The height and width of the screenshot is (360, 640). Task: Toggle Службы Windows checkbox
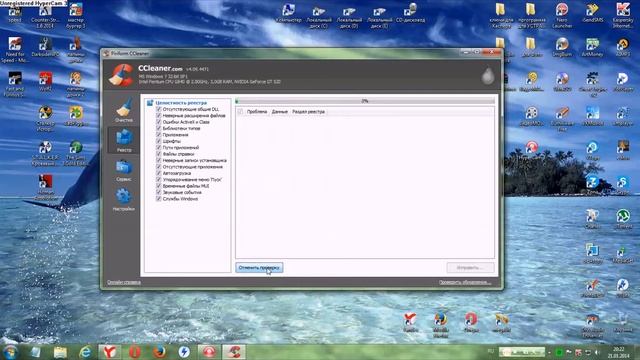[159, 199]
